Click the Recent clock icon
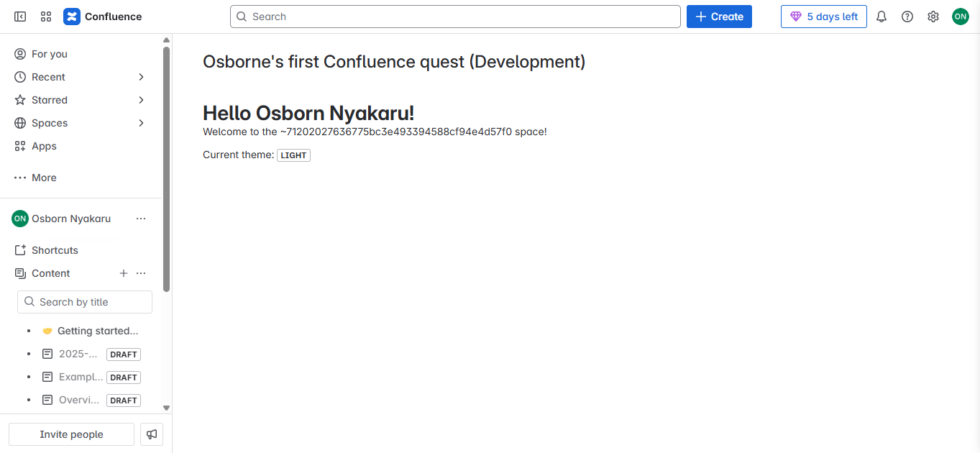 point(20,77)
